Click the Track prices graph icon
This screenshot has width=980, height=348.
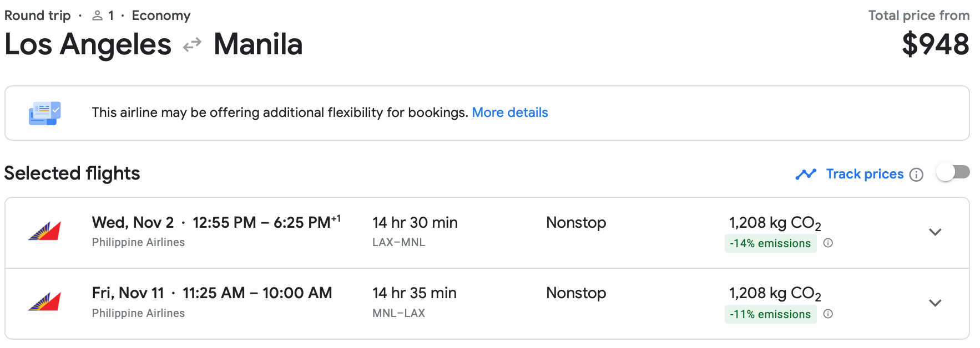coord(806,174)
